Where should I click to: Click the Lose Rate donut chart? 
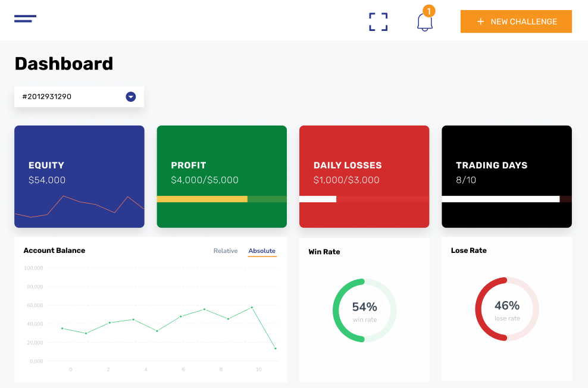pos(506,309)
